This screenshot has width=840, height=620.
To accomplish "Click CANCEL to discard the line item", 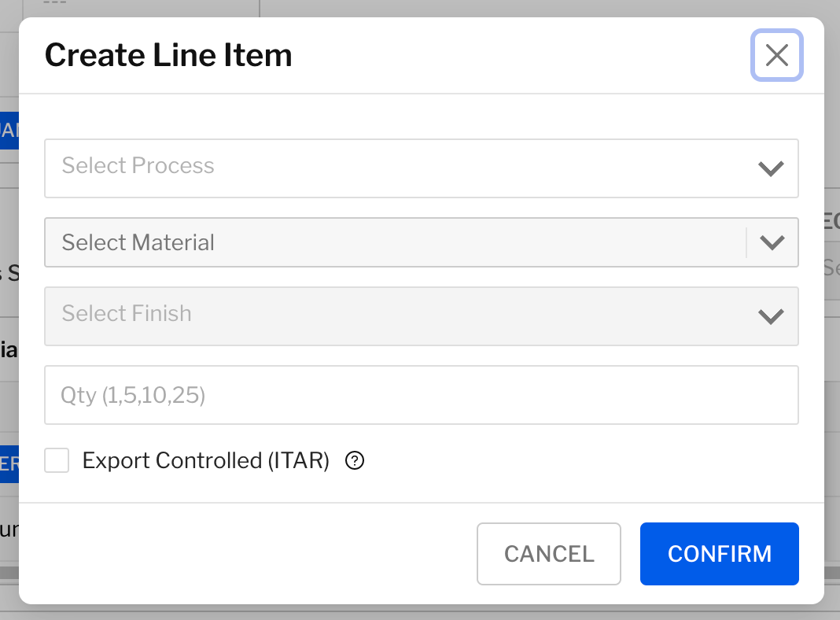I will coord(548,554).
